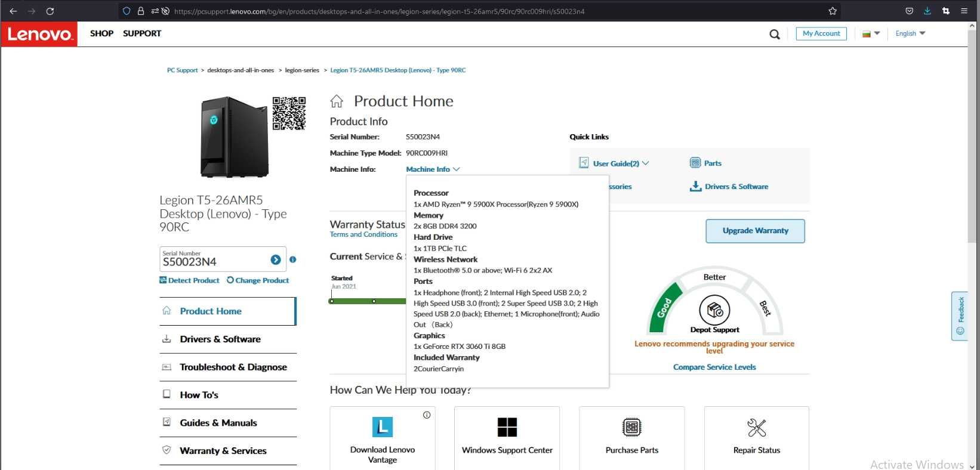Open the Firefox downloads panel icon
Screen dimensions: 980x470
pos(927,11)
